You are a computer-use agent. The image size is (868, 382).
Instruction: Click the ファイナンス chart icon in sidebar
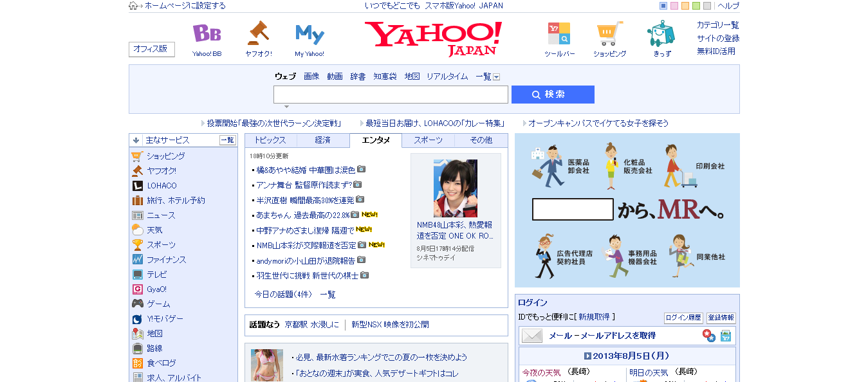point(137,260)
